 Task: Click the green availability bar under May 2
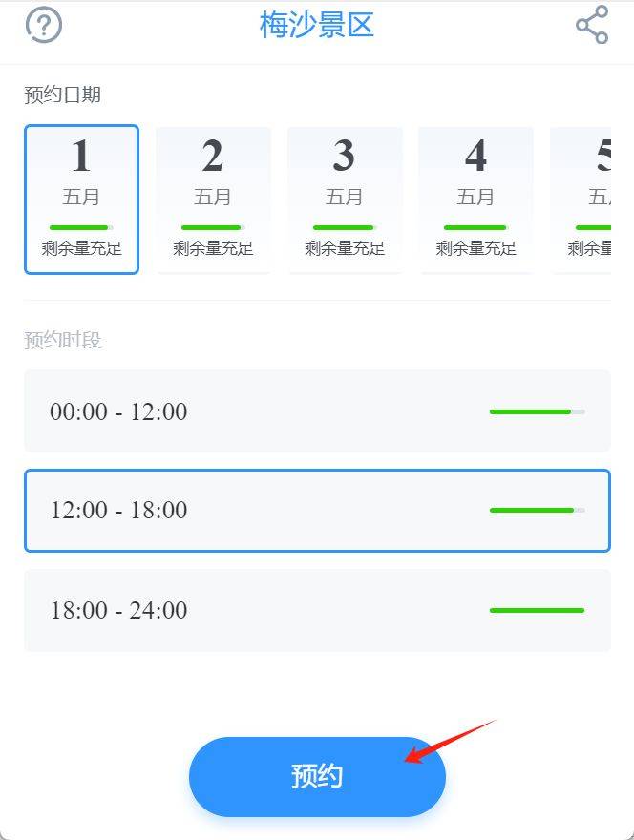click(213, 228)
